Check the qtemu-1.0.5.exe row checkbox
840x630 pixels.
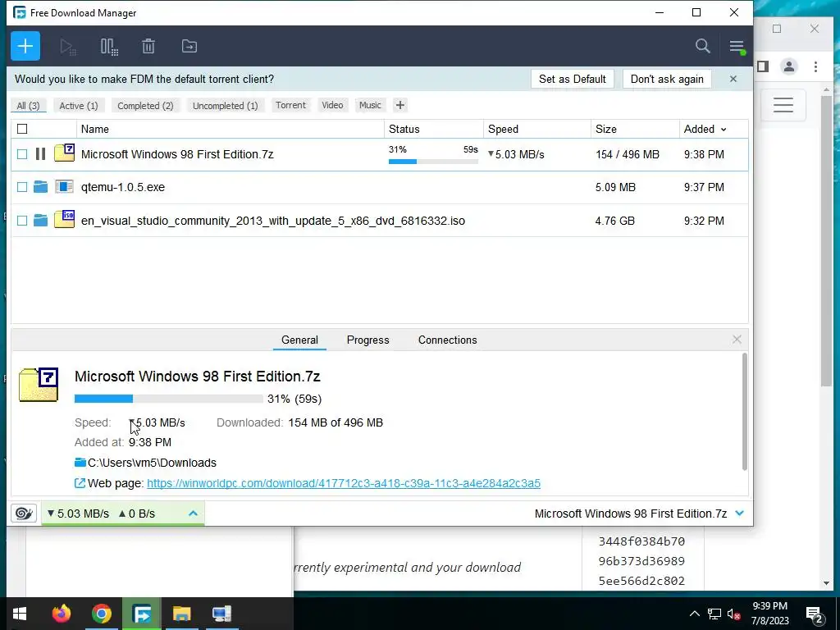22,187
